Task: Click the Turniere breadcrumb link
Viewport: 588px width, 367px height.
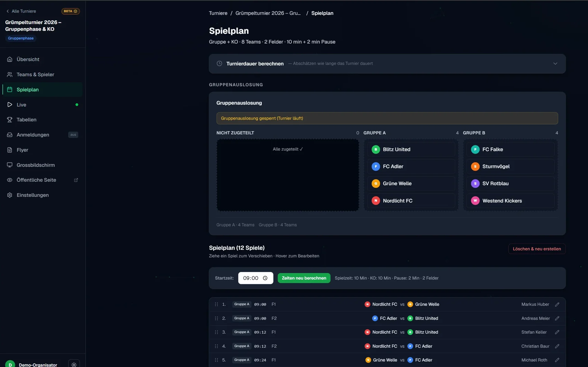Action: point(218,13)
